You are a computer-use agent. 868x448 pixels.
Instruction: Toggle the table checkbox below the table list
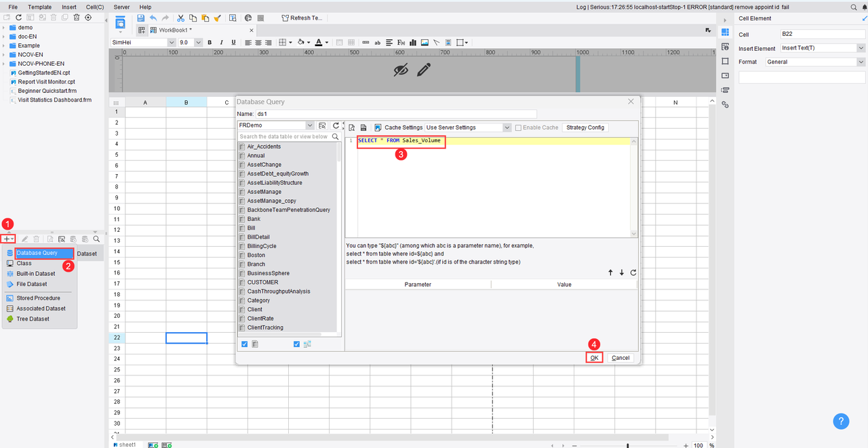pyautogui.click(x=244, y=344)
